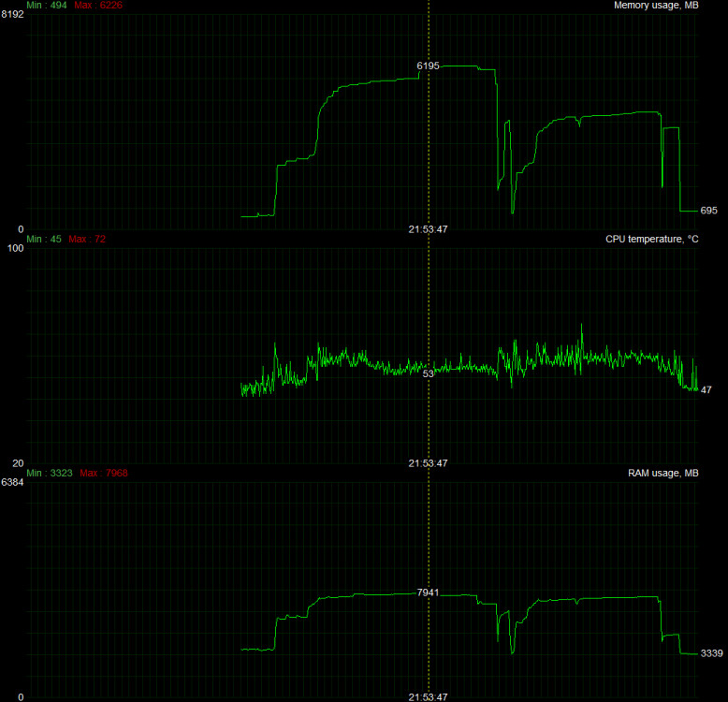Click the 'CPU temperature, °C' graph title
728x702 pixels.
click(651, 239)
